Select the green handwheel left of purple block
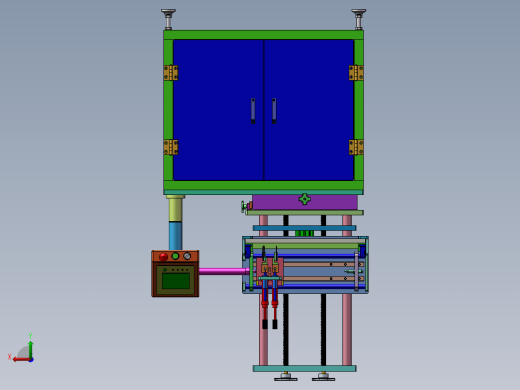 (244, 207)
